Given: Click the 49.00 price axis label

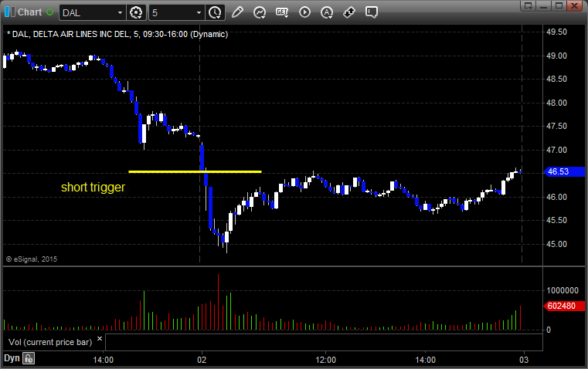Looking at the screenshot, I should [556, 56].
